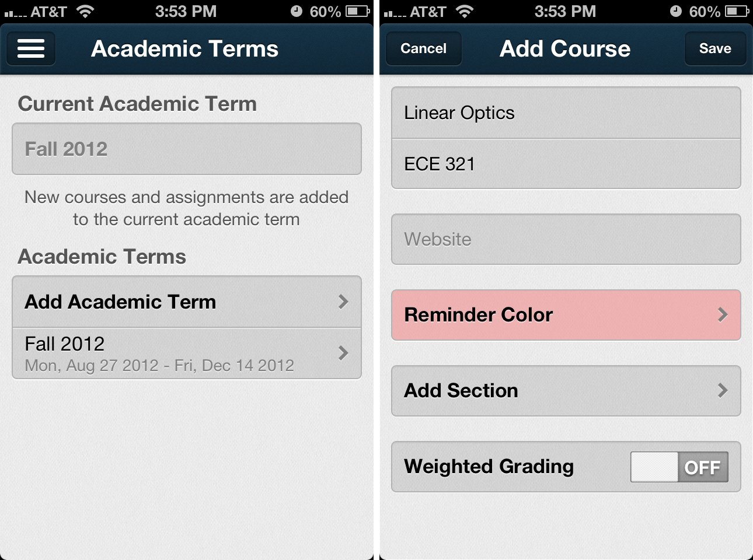Tap the signal bars in right status bar

395,12
